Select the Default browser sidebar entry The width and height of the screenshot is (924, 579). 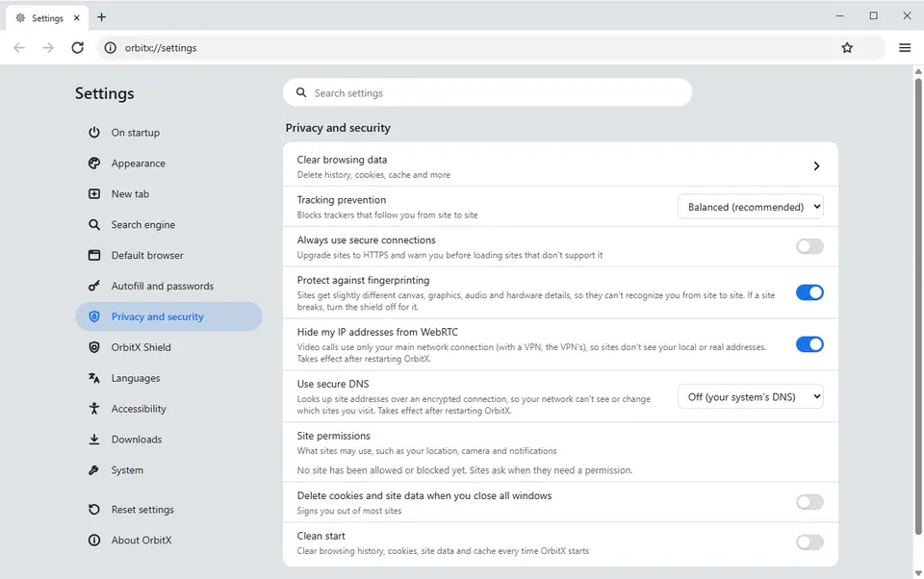tap(168, 255)
